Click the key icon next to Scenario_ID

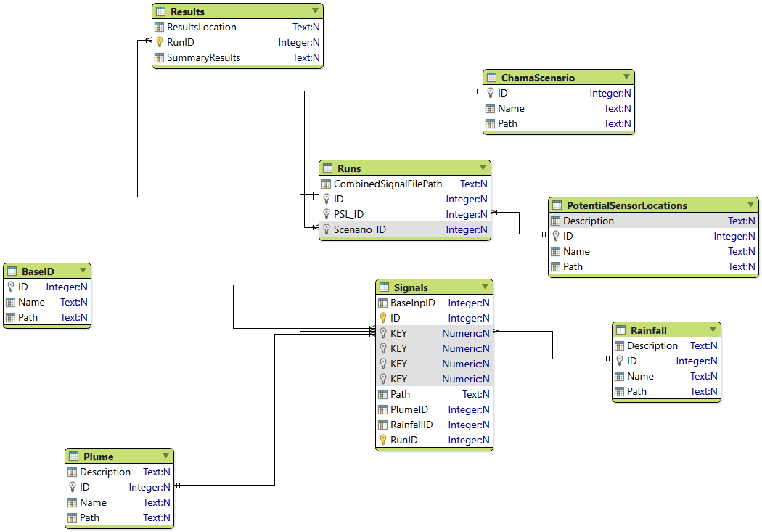pos(327,229)
